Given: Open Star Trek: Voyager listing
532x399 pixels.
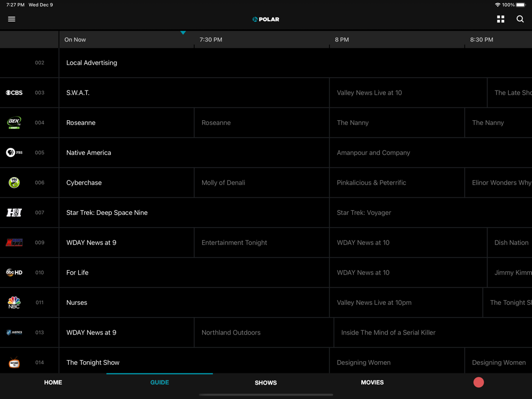Looking at the screenshot, I should coord(431,212).
